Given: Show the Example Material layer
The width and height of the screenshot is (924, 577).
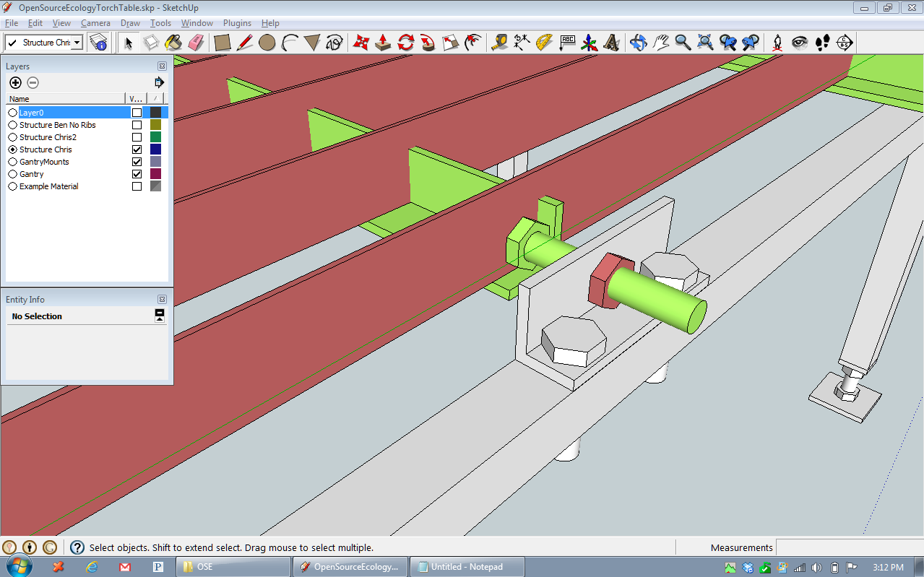Looking at the screenshot, I should (137, 186).
